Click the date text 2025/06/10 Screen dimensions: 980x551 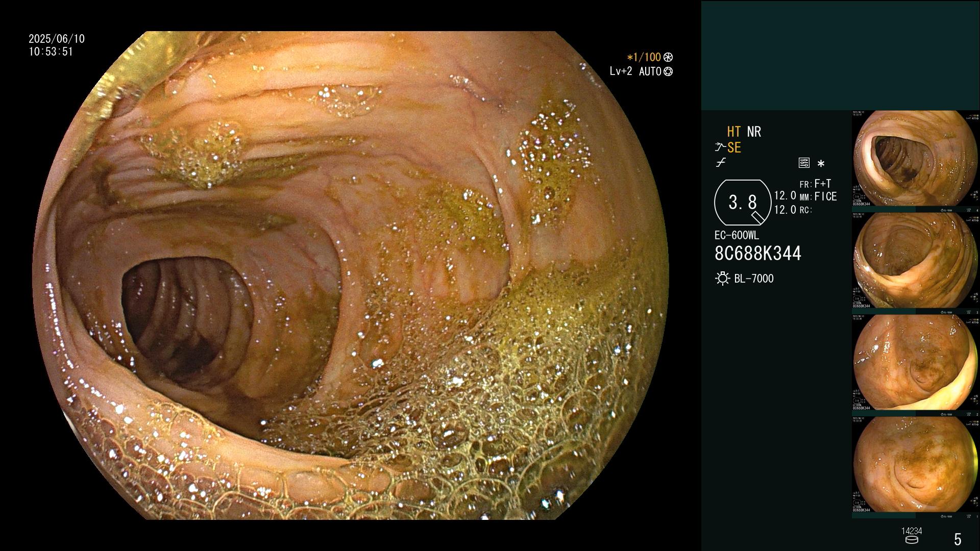tap(57, 39)
